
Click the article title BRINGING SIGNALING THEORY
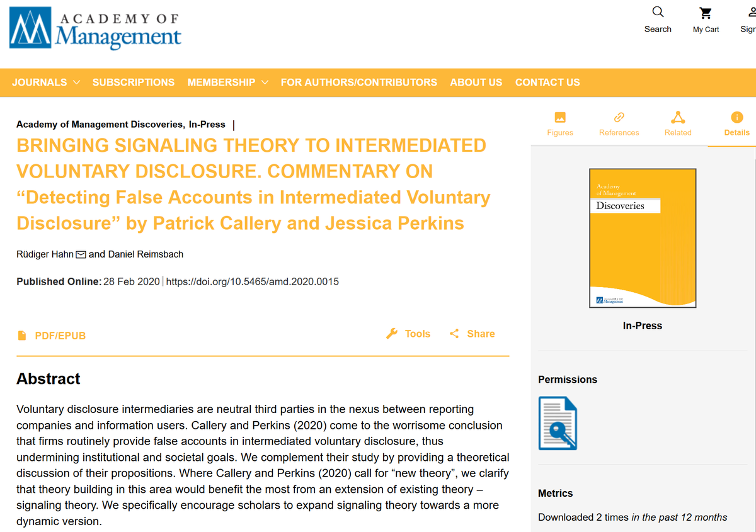click(253, 184)
